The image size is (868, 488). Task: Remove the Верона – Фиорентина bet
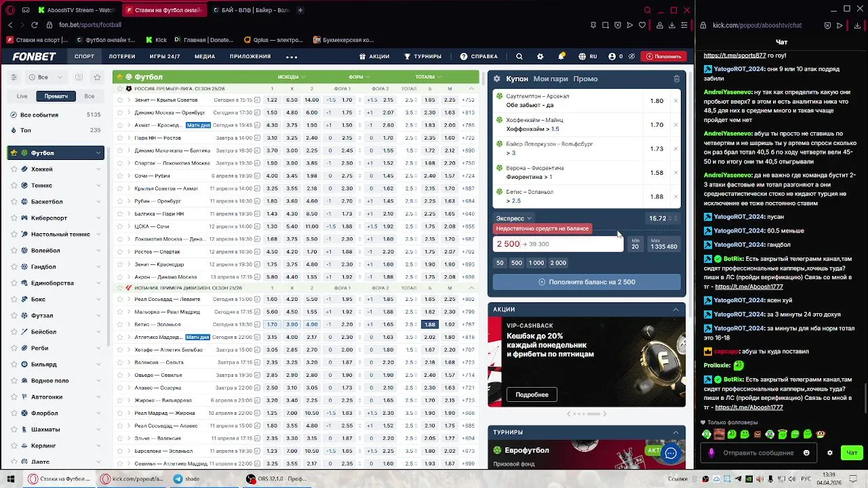click(675, 173)
